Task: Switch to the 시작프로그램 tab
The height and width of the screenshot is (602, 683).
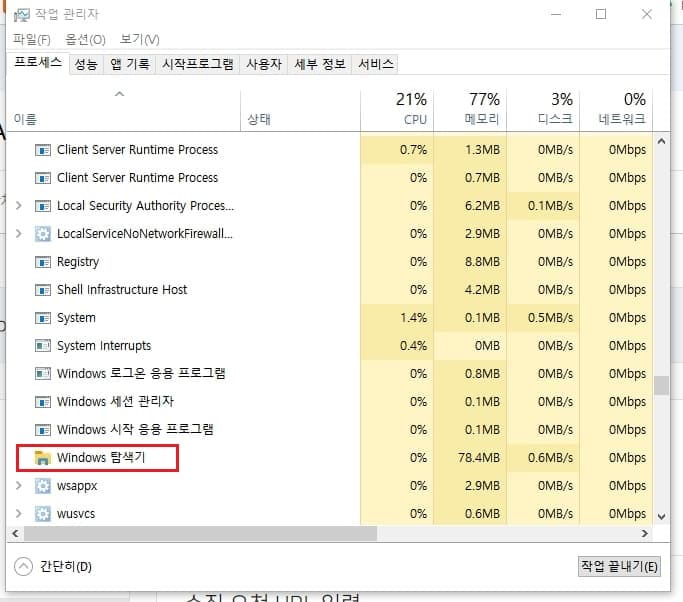Action: coord(198,64)
